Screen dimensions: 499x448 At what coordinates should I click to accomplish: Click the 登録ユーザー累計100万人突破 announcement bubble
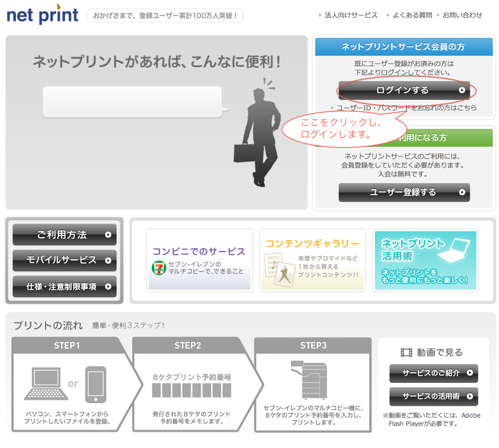(x=165, y=16)
